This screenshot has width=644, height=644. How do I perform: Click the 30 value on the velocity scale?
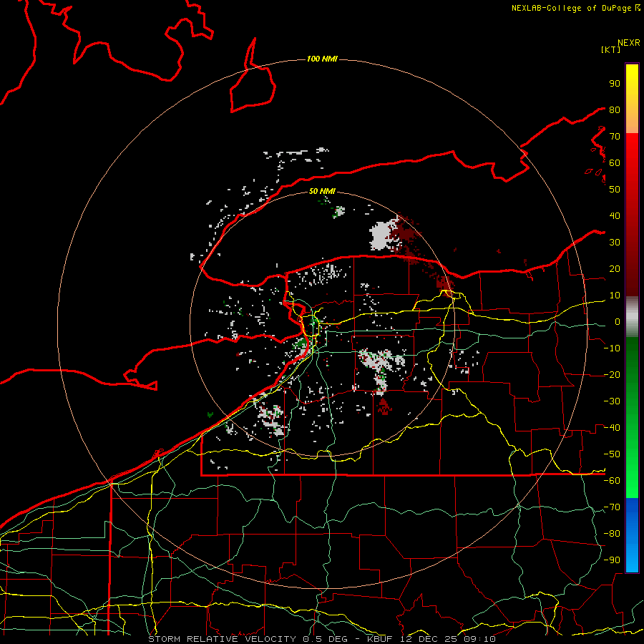615,243
